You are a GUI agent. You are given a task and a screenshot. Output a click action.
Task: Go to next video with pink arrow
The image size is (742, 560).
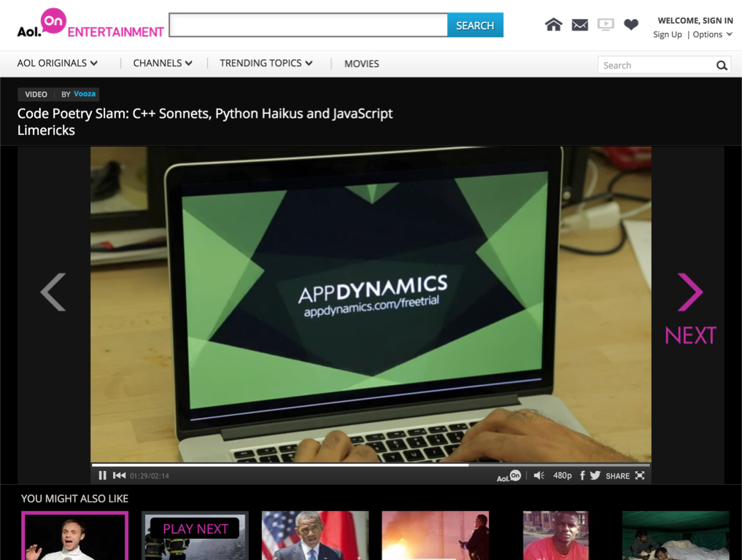[690, 292]
